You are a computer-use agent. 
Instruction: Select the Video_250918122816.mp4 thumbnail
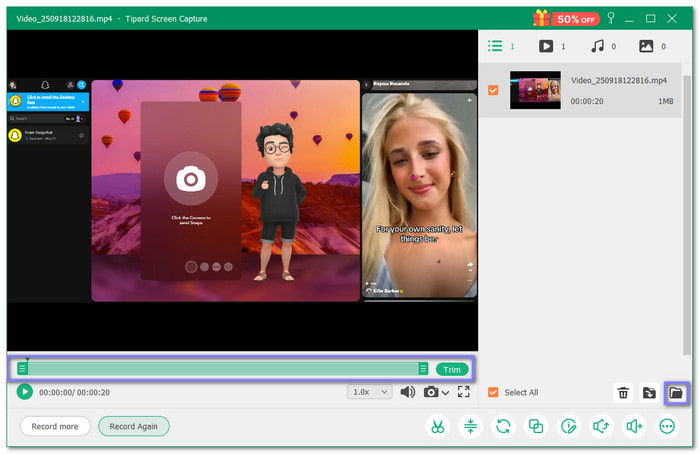click(x=535, y=90)
